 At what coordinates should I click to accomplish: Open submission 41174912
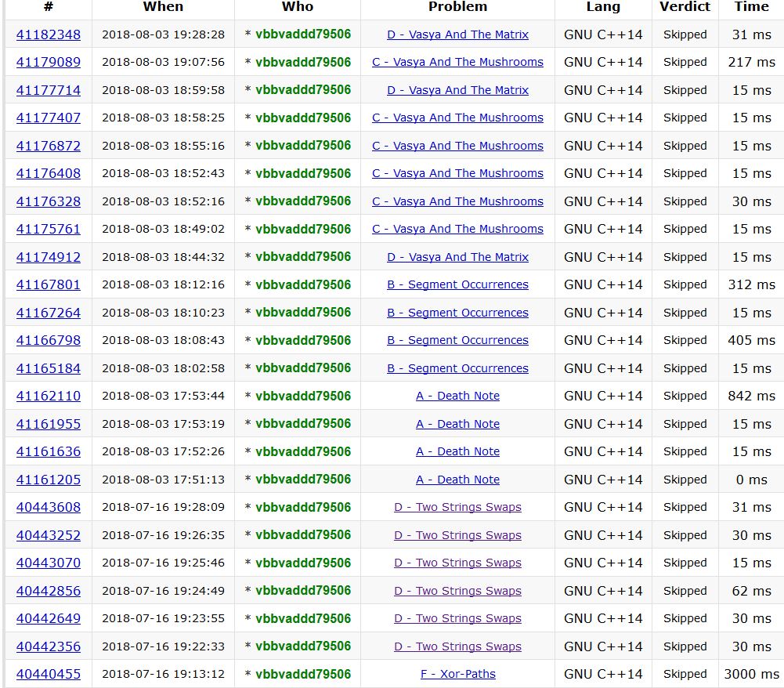pos(49,257)
